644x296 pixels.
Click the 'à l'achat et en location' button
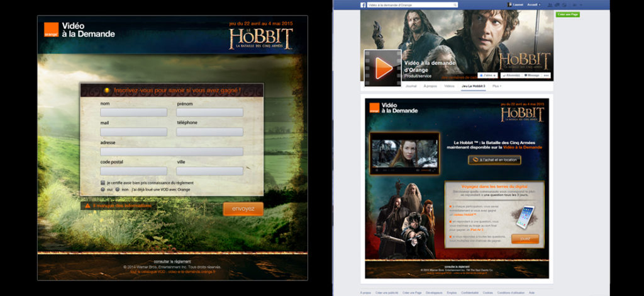494,160
